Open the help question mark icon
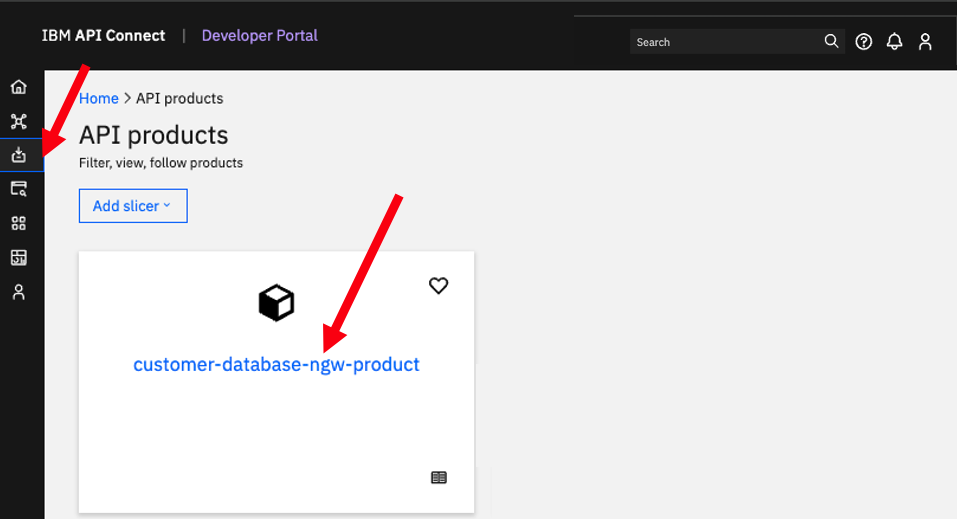This screenshot has width=959, height=519. pyautogui.click(x=864, y=42)
